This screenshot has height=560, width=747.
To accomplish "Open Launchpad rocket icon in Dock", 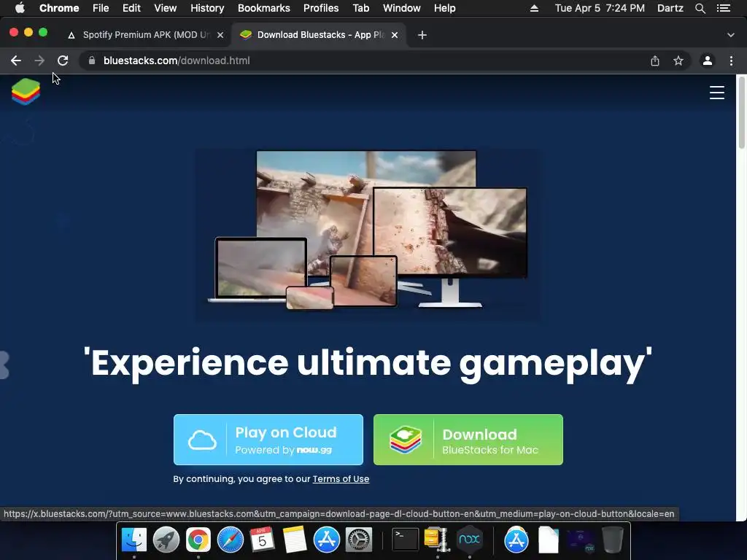I will pyautogui.click(x=166, y=540).
